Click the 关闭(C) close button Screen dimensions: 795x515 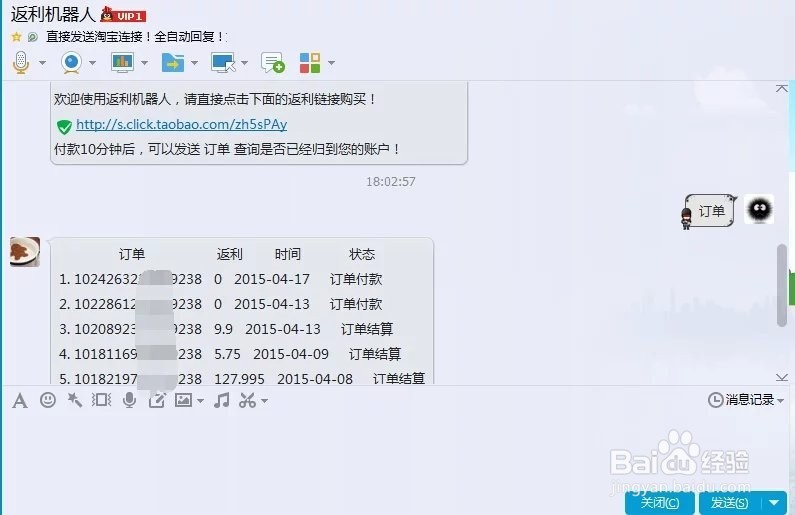(660, 503)
